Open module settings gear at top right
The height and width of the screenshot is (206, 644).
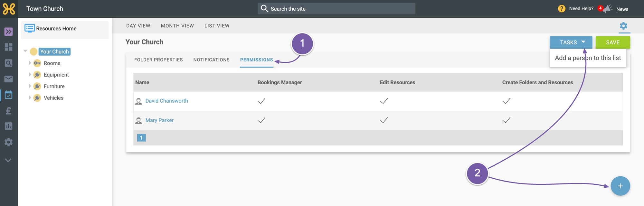click(623, 26)
